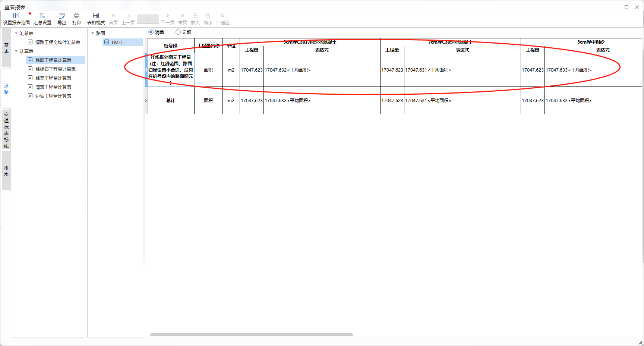Click the 打印 print icon
Image resolution: width=644 pixels, height=346 pixels.
tap(77, 19)
